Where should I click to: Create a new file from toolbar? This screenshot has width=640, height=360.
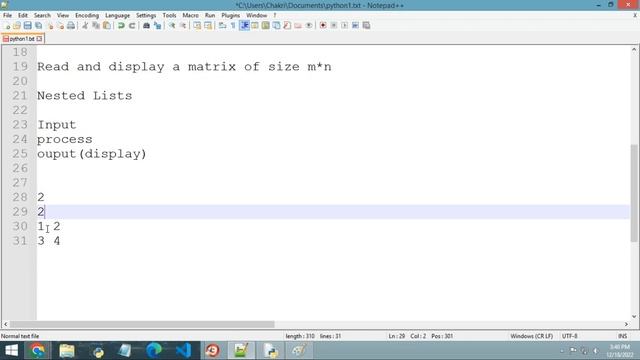[7, 26]
